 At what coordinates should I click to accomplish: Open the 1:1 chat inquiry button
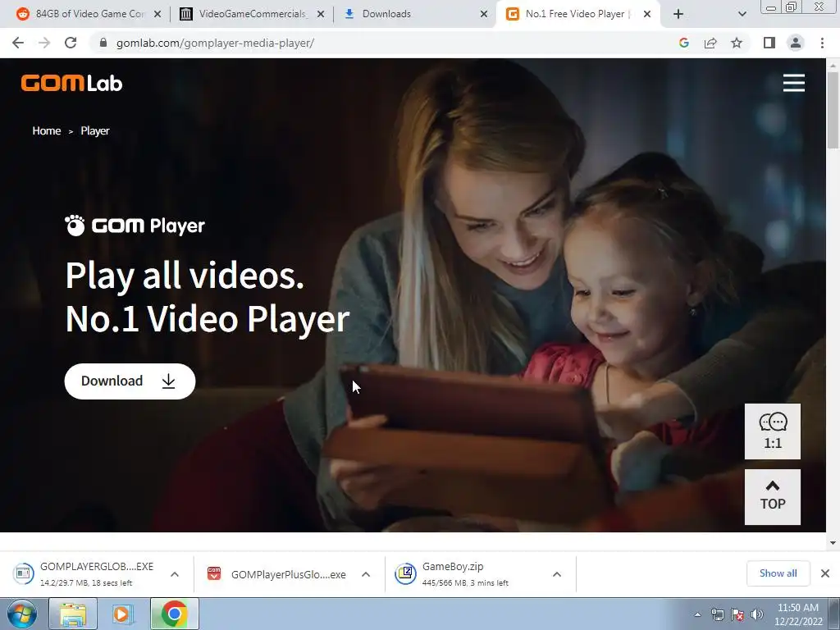coord(773,431)
